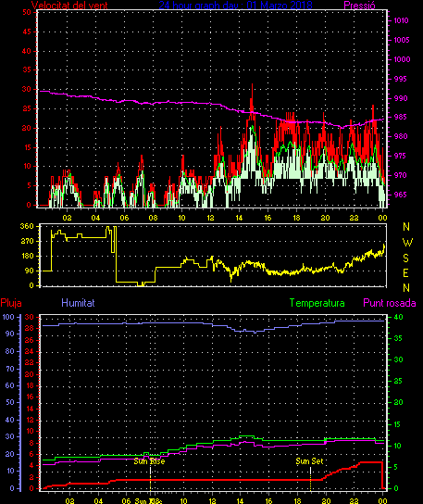423x504 pixels.
Task: Click the yellow 'W' compass letter
Action: 407,243
